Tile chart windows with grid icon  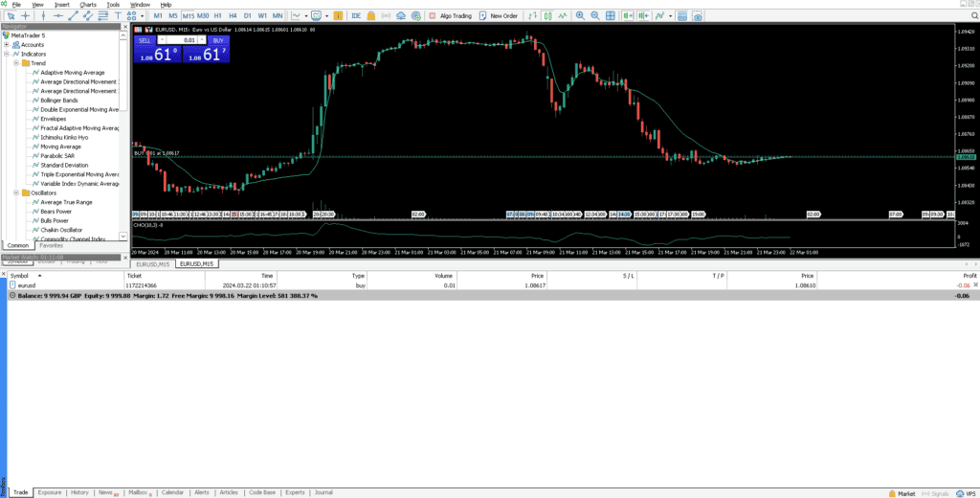(611, 15)
